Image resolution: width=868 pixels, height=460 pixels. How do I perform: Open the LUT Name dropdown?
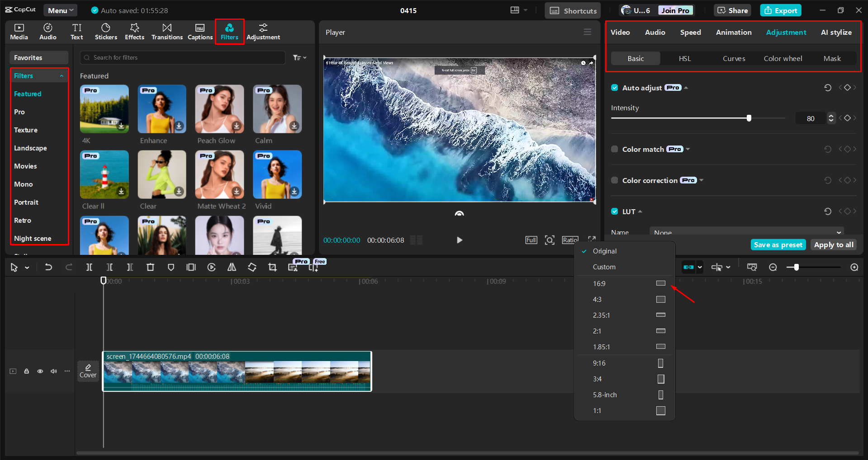(746, 232)
